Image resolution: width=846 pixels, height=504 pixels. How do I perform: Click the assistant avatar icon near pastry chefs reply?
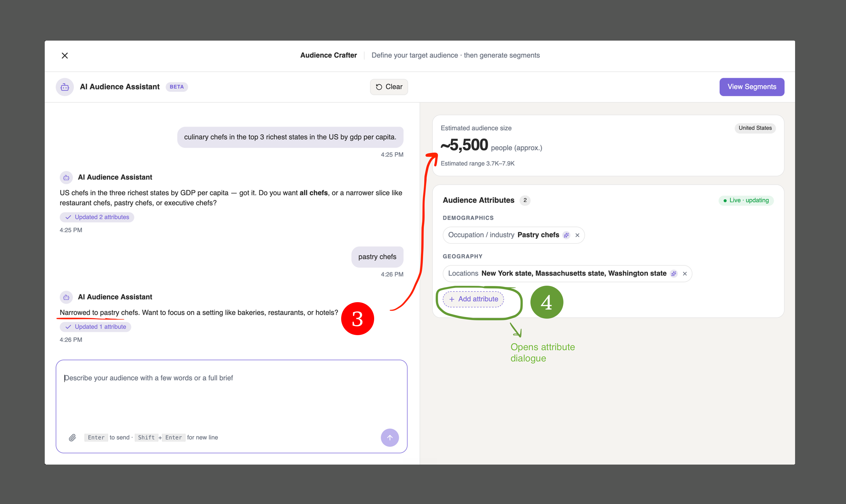point(66,297)
